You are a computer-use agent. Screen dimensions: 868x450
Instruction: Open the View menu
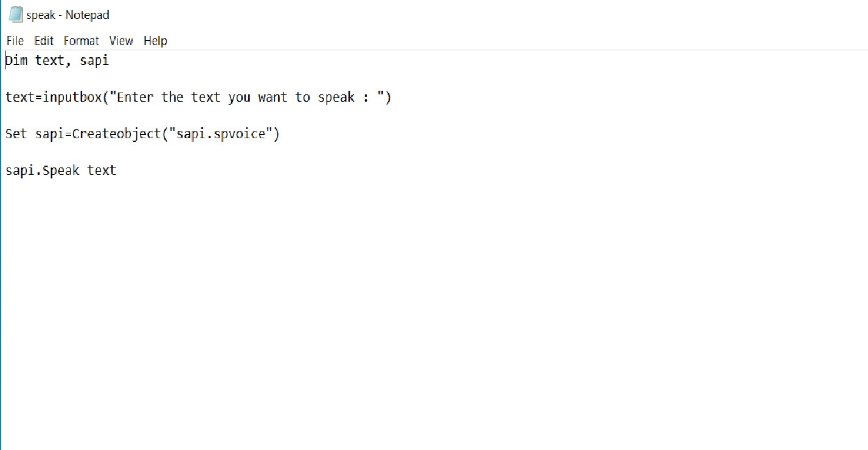click(x=120, y=41)
